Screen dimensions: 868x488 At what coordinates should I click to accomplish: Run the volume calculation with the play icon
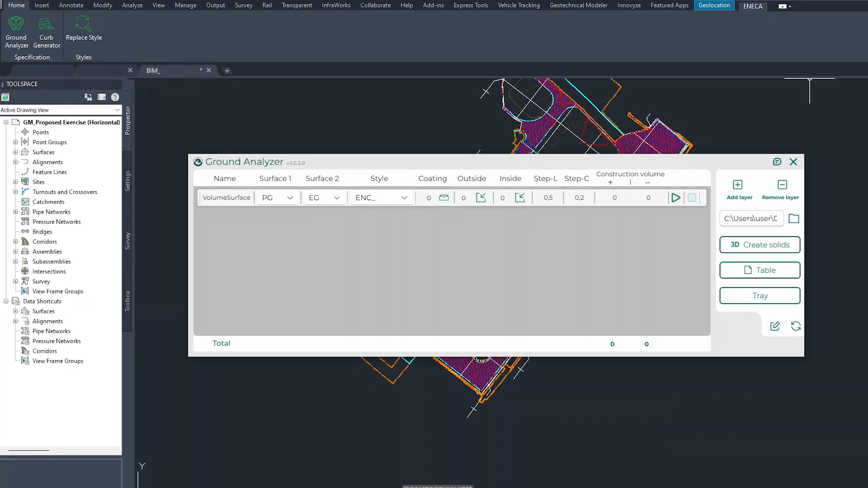click(676, 197)
